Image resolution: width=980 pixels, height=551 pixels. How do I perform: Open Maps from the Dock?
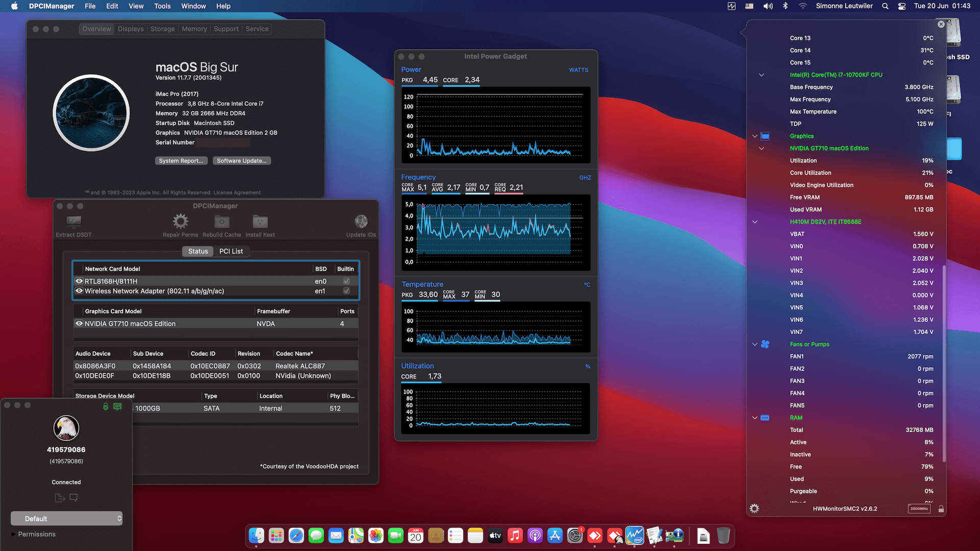(356, 536)
